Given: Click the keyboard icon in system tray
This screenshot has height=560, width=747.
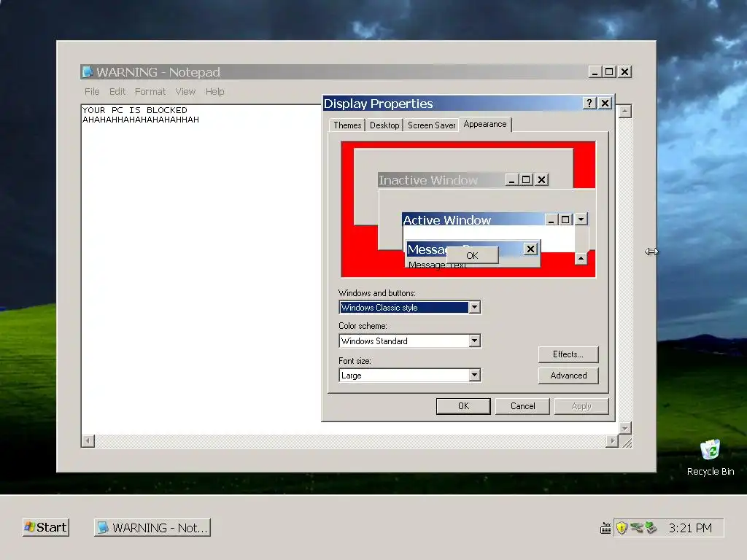Looking at the screenshot, I should (605, 528).
